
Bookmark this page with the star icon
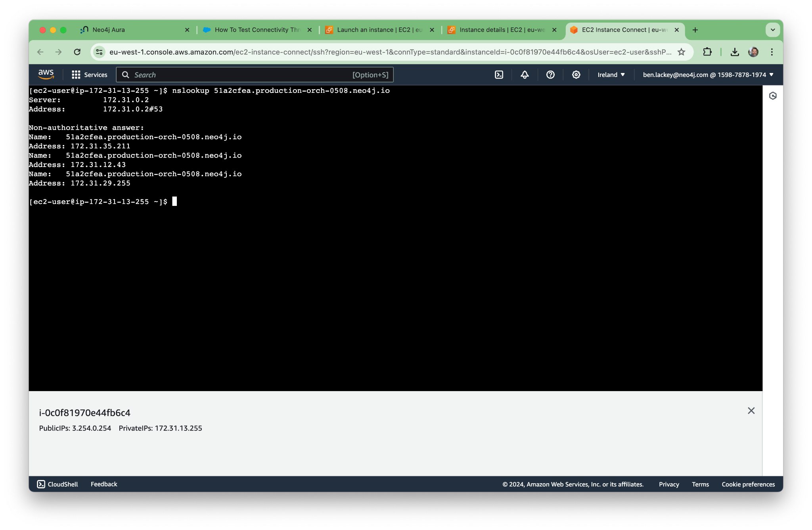[x=681, y=52]
